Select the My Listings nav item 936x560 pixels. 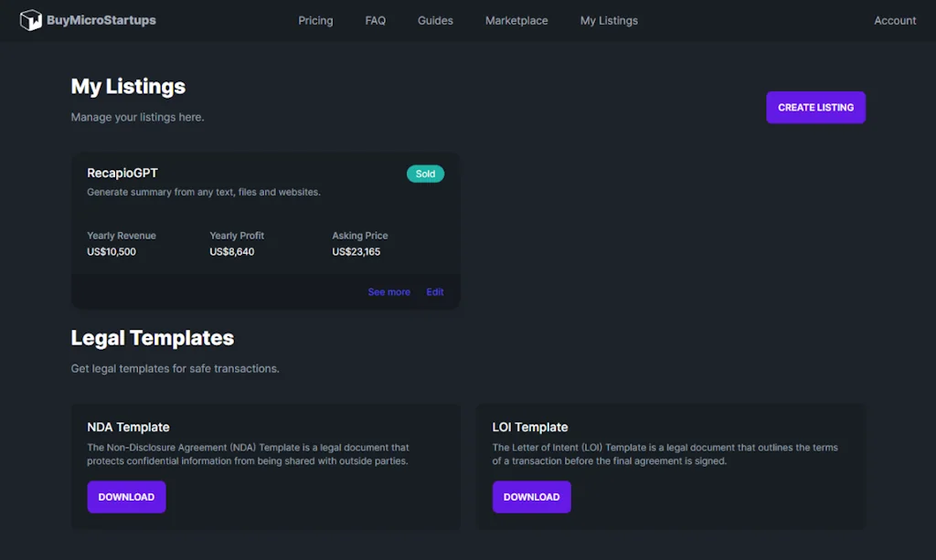coord(608,20)
